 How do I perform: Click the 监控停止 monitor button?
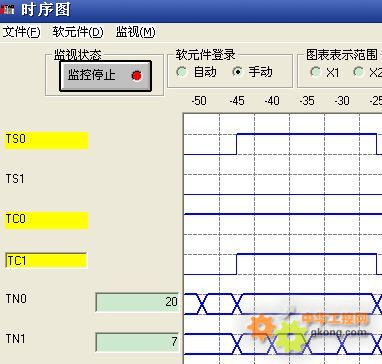105,76
